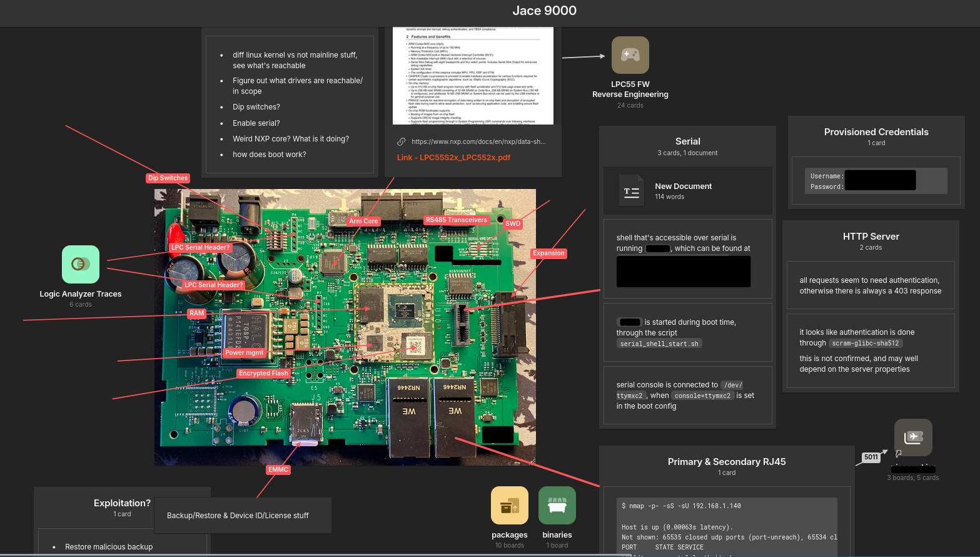Open the Logic Analyzer Traces board icon
The width and height of the screenshot is (980, 557).
[81, 264]
